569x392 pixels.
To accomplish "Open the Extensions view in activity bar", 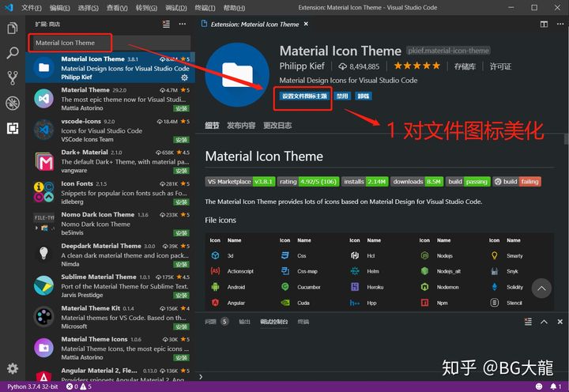I will [13, 128].
